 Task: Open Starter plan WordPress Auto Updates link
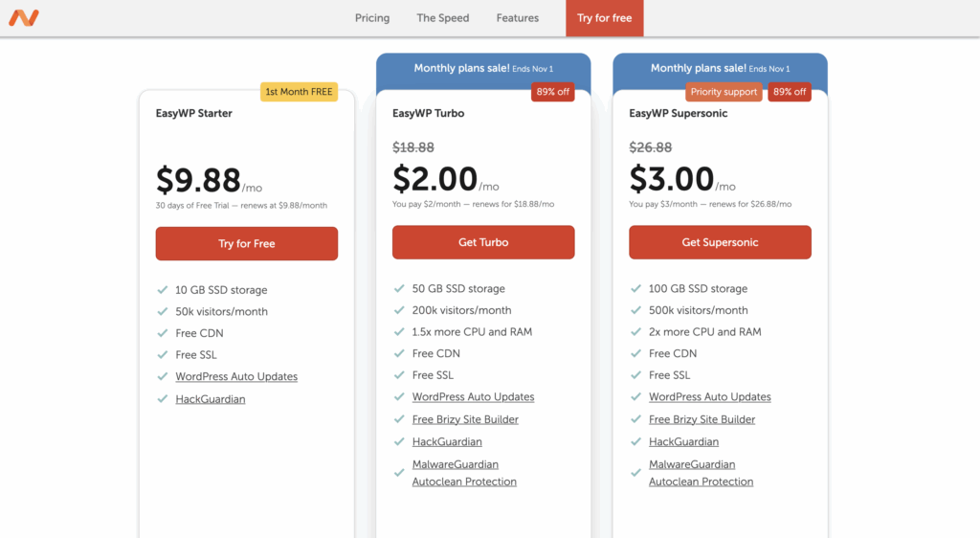236,377
